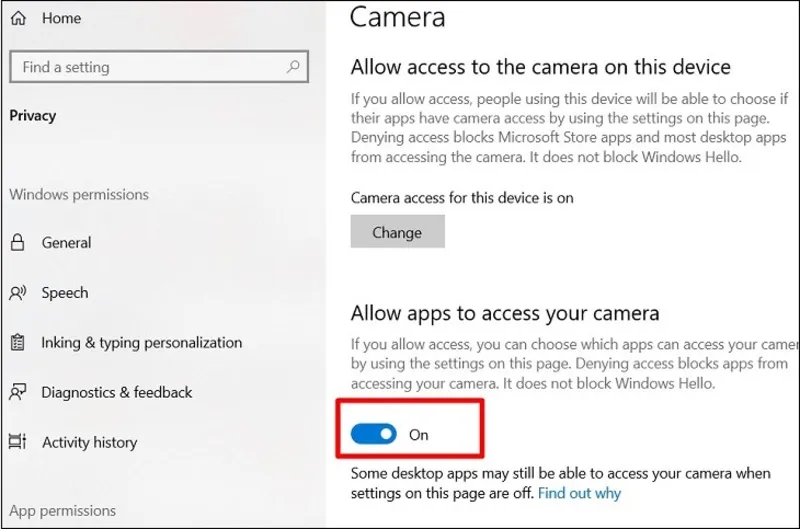Open the General privacy settings
The height and width of the screenshot is (529, 800).
[x=66, y=243]
